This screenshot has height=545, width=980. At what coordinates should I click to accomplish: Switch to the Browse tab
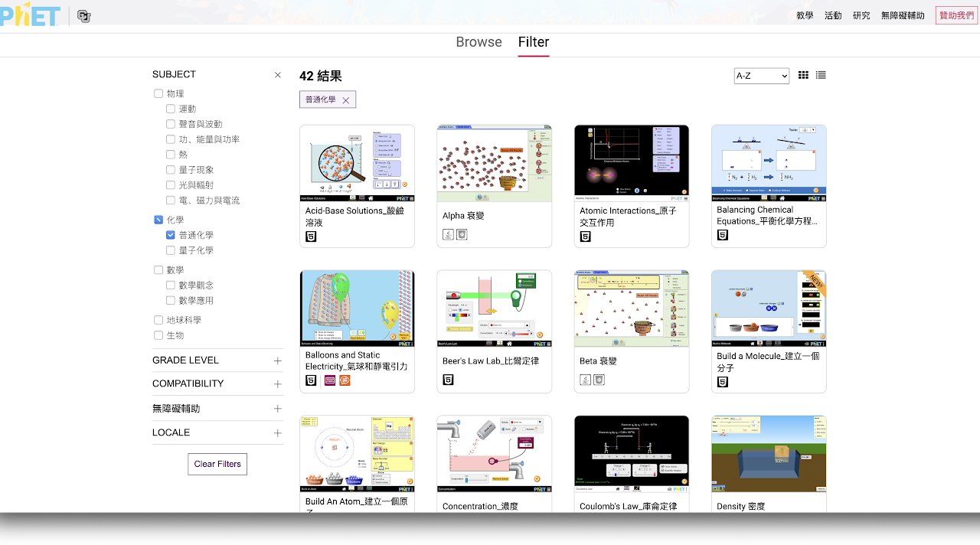479,42
